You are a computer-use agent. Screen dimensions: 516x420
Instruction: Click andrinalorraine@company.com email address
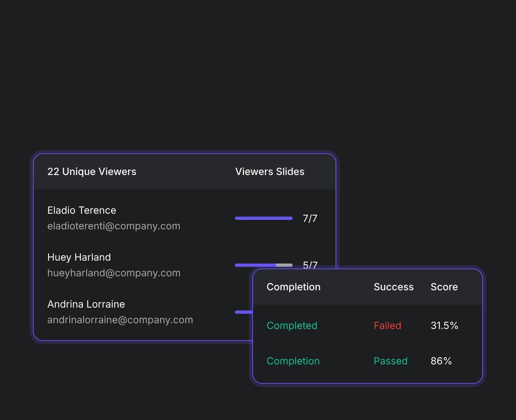120,320
